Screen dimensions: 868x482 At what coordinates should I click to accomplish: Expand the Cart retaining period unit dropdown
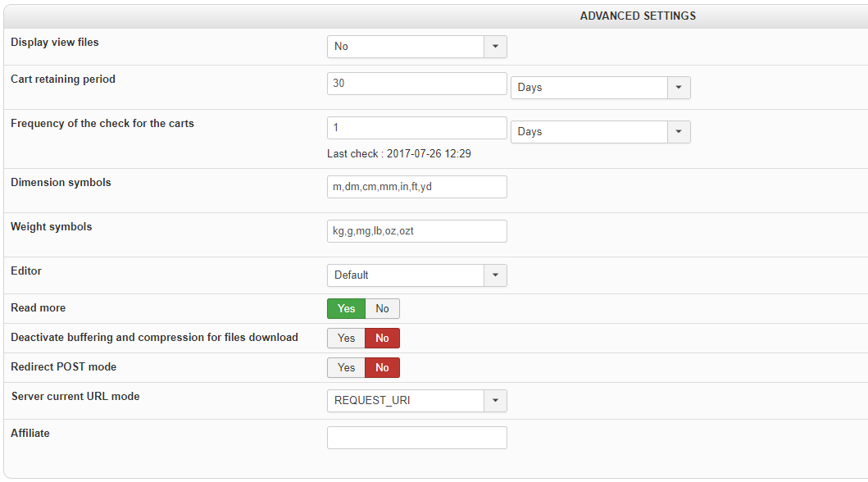tap(600, 88)
